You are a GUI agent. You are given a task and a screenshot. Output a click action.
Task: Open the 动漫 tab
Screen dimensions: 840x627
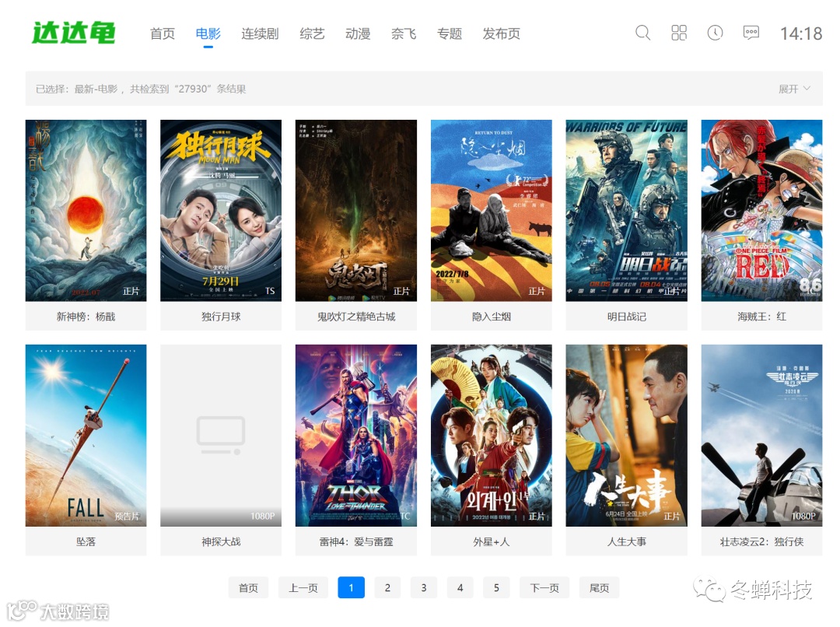pos(358,33)
